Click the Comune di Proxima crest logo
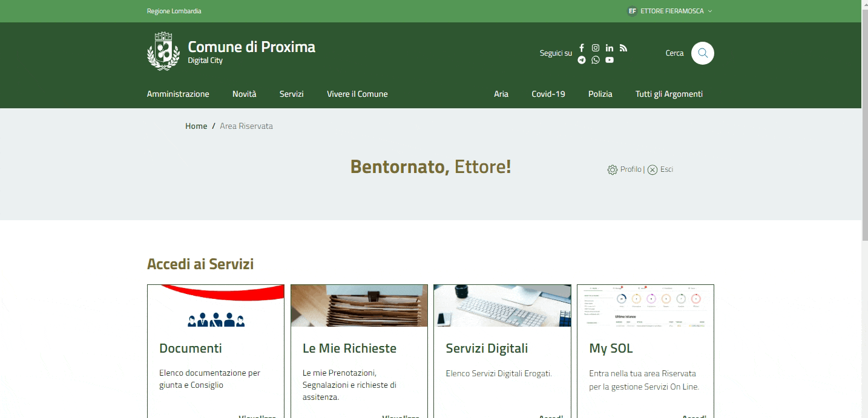The height and width of the screenshot is (418, 868). coord(163,52)
